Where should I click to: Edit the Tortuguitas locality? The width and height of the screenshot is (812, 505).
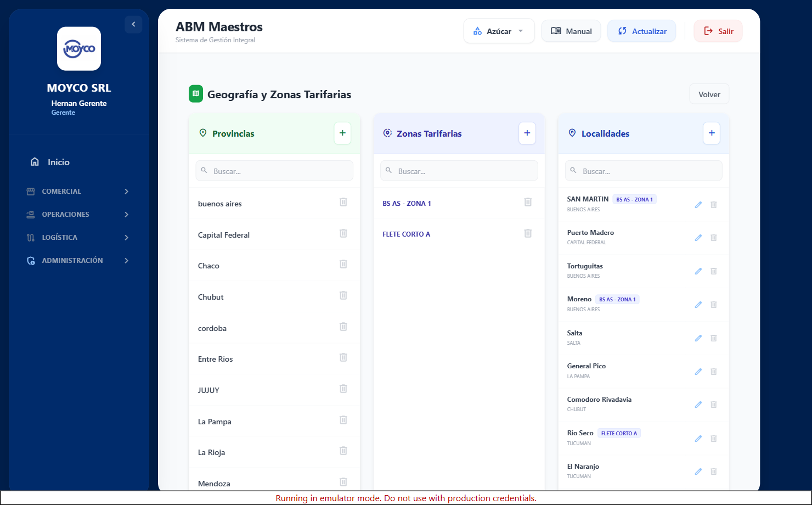(x=698, y=271)
